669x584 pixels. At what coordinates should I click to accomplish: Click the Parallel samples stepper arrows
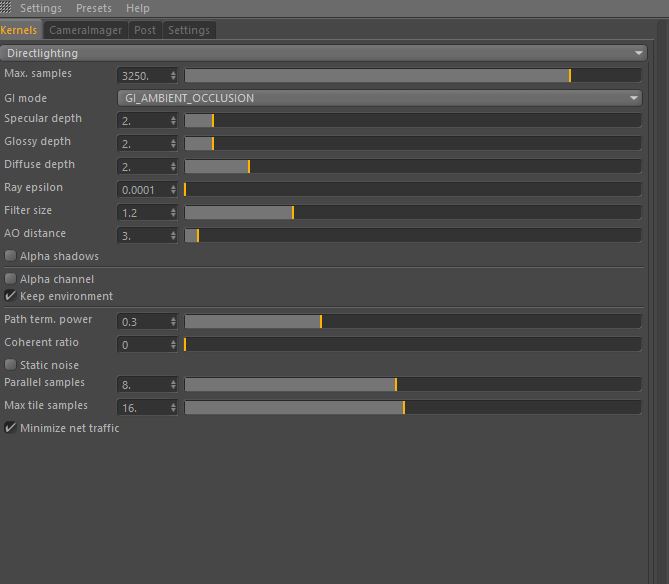(x=173, y=385)
